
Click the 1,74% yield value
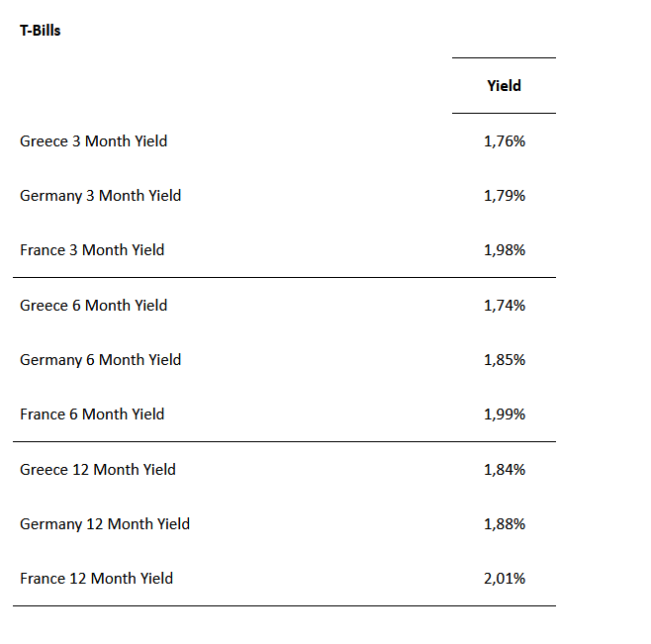504,306
